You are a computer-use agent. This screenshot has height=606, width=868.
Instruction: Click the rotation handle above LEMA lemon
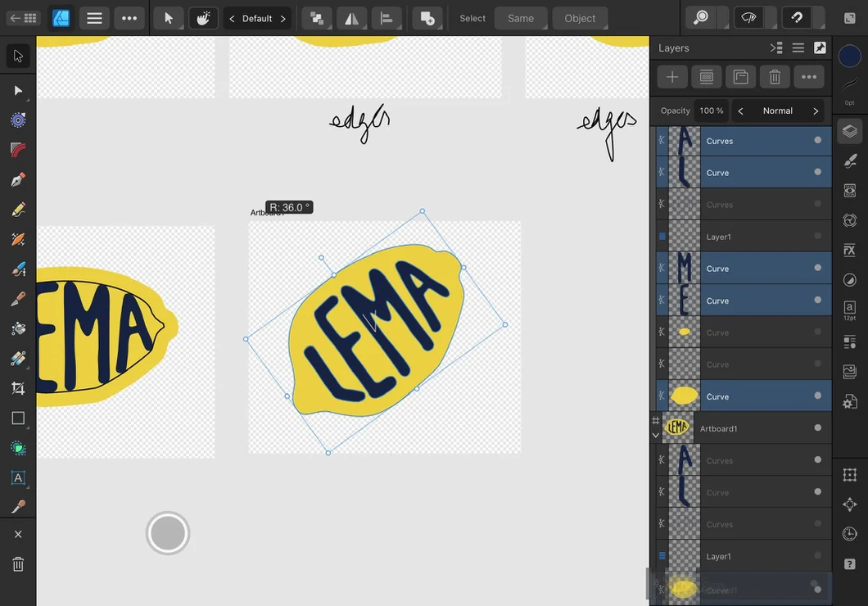pyautogui.click(x=321, y=258)
